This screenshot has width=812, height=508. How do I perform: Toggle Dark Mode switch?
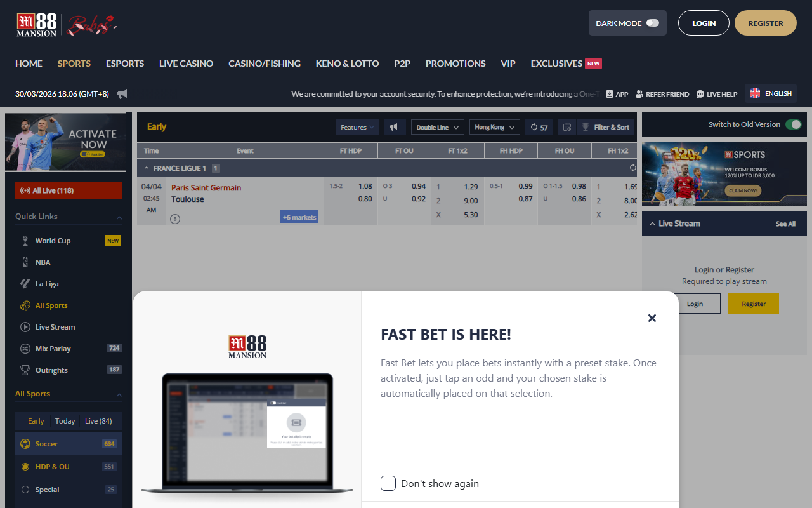(652, 23)
